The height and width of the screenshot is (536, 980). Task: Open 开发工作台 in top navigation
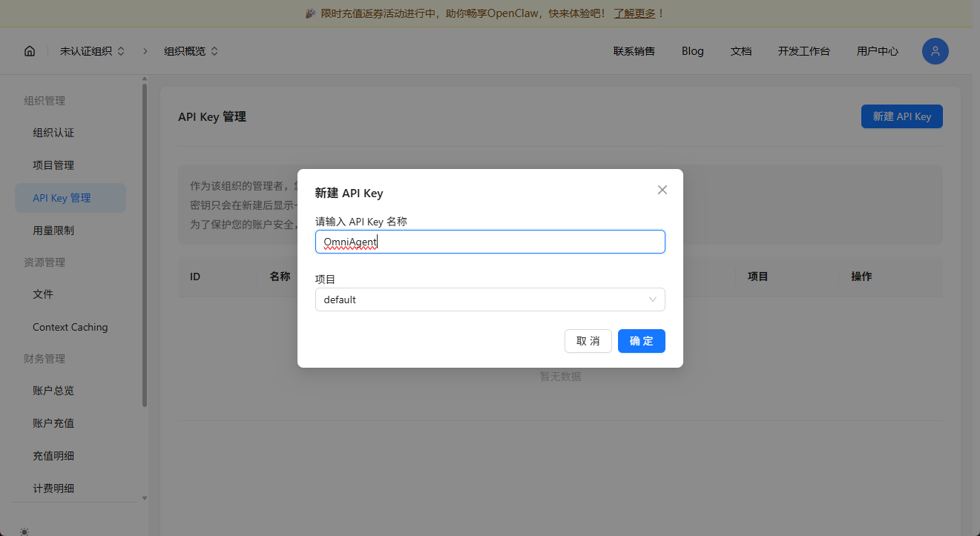[x=803, y=51]
